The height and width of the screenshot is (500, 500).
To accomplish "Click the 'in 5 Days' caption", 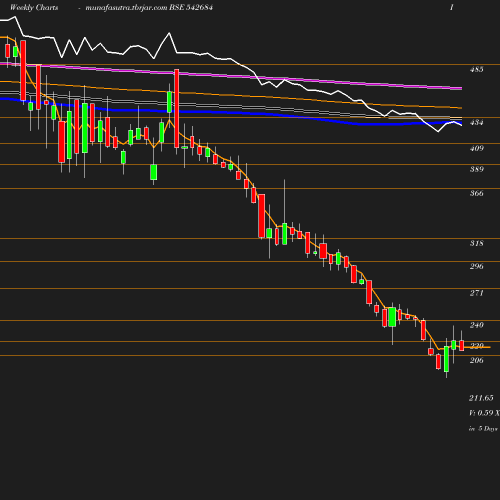I will coord(483,428).
